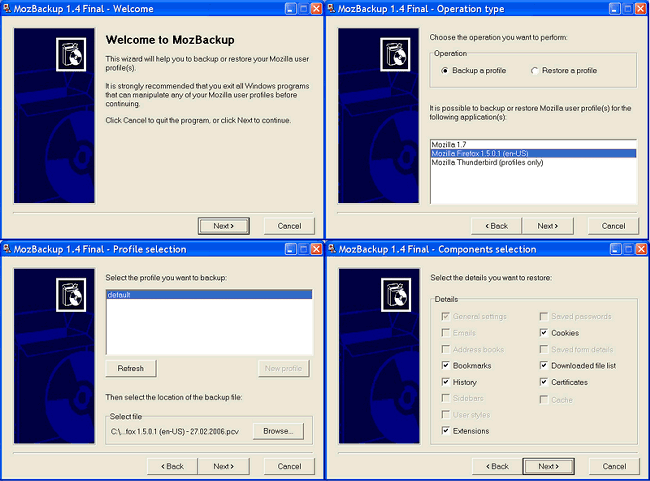Click Back in the Profile selection window
This screenshot has height=481, width=650.
172,466
